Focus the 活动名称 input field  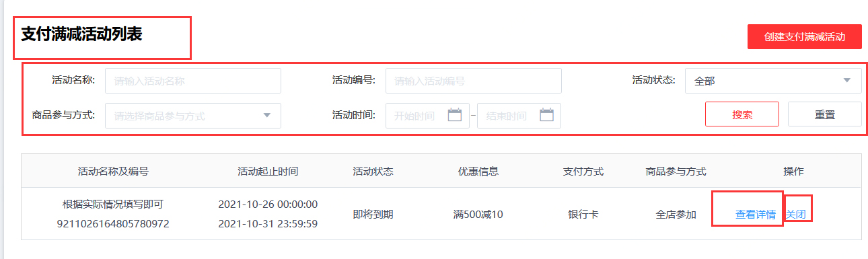pyautogui.click(x=193, y=81)
